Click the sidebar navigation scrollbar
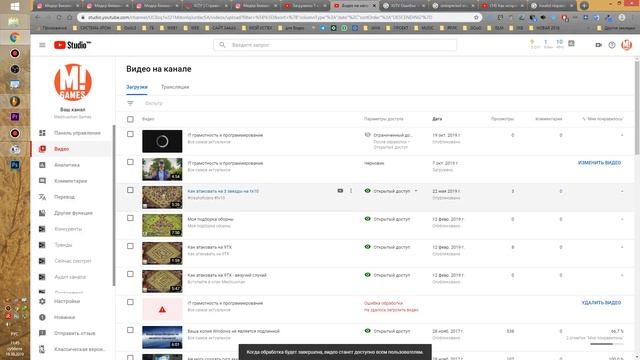Image resolution: width=640 pixels, height=360 pixels. pos(114,205)
